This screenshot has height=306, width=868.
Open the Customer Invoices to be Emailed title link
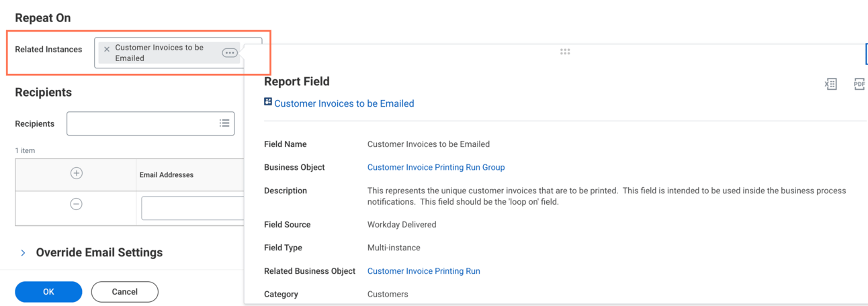point(344,103)
